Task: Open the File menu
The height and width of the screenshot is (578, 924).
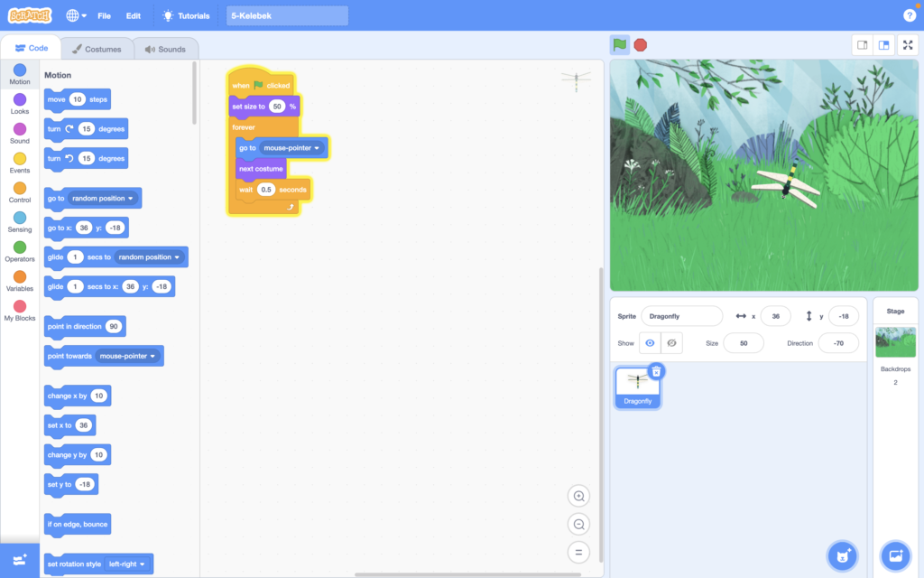Action: [x=104, y=15]
